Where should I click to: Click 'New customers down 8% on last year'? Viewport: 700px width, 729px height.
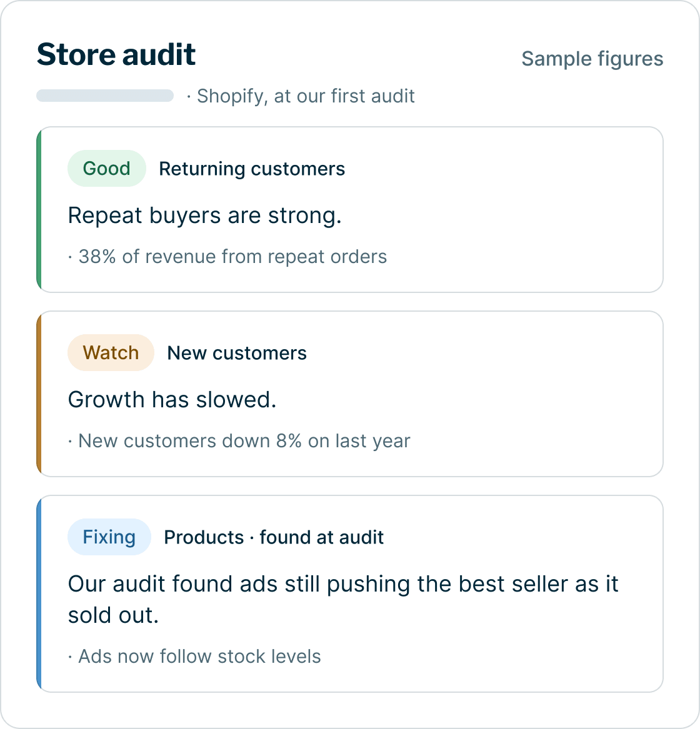(x=244, y=441)
